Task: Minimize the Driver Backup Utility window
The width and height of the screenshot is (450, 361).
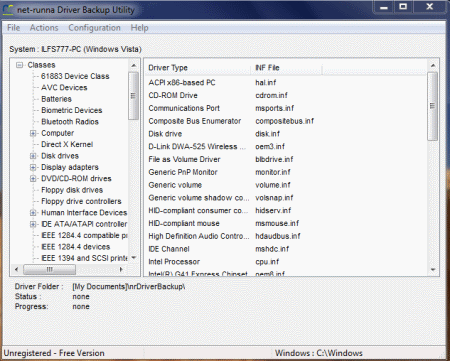Action: 384,7
